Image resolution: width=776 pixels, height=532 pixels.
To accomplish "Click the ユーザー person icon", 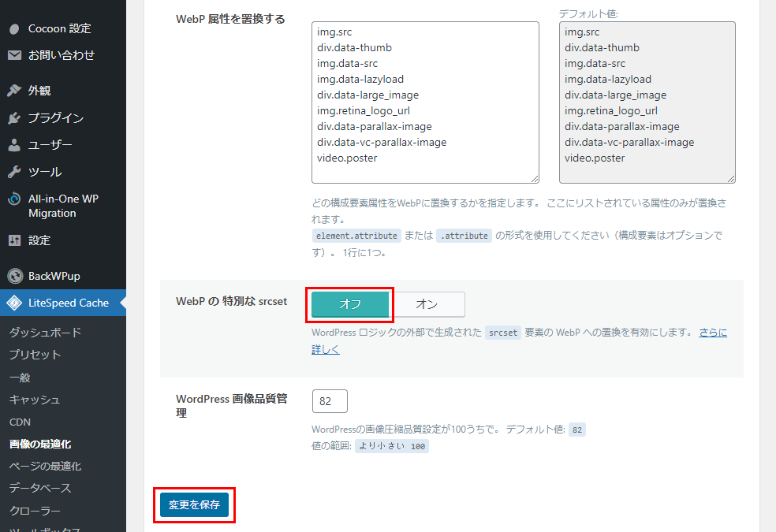I will click(14, 145).
